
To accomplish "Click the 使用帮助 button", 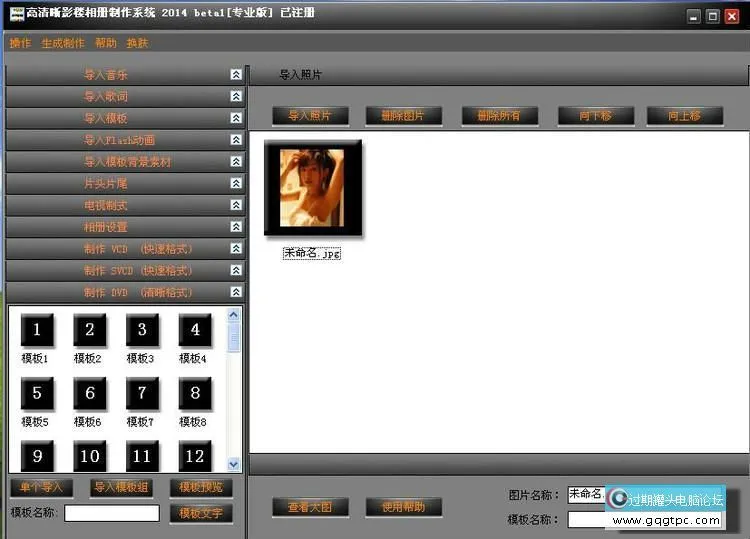I will tap(403, 507).
